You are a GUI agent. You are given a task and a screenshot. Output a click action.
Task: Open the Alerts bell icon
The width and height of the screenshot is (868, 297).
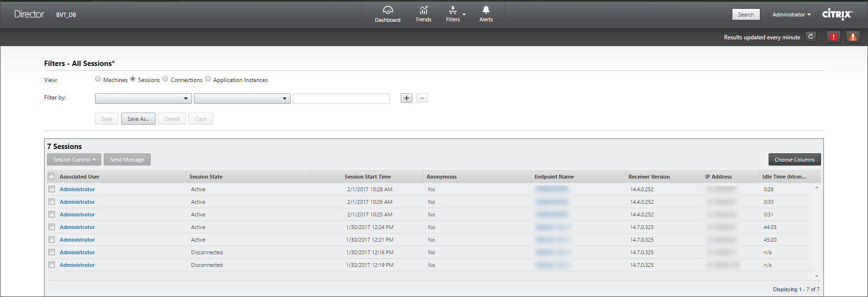(x=486, y=10)
